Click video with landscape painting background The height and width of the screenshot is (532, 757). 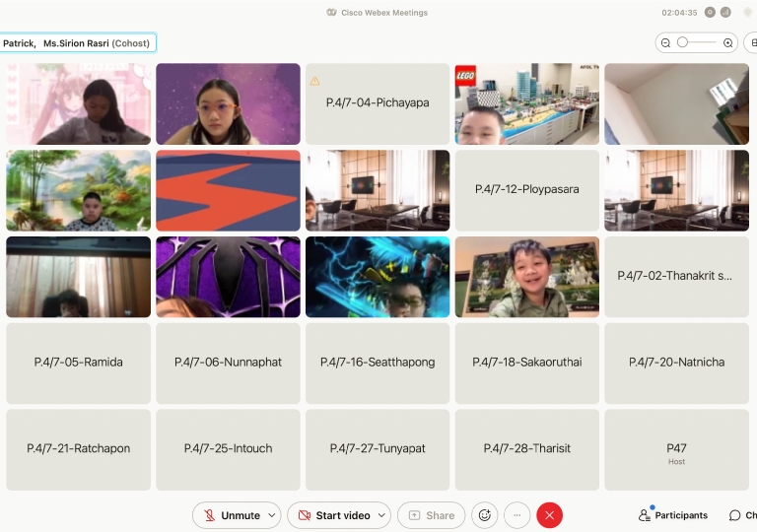(78, 190)
